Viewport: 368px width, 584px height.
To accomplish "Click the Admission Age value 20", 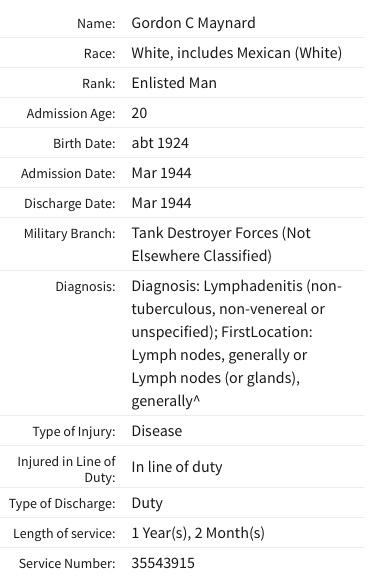I will (x=139, y=113).
